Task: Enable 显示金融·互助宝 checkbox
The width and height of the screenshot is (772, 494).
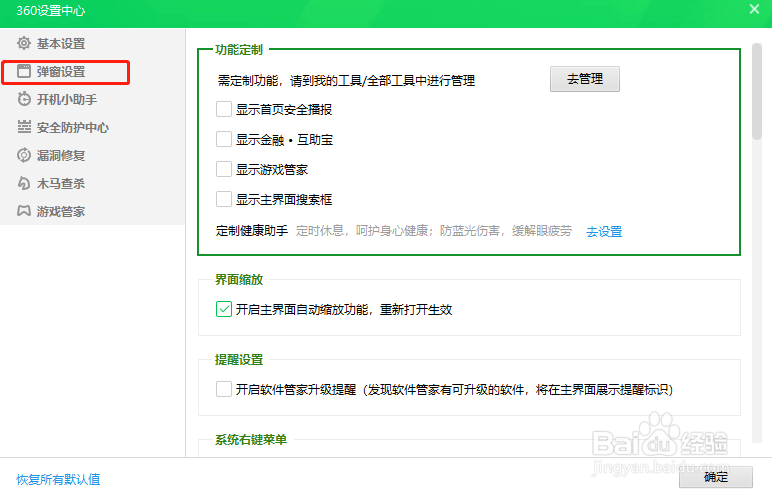Action: (224, 139)
